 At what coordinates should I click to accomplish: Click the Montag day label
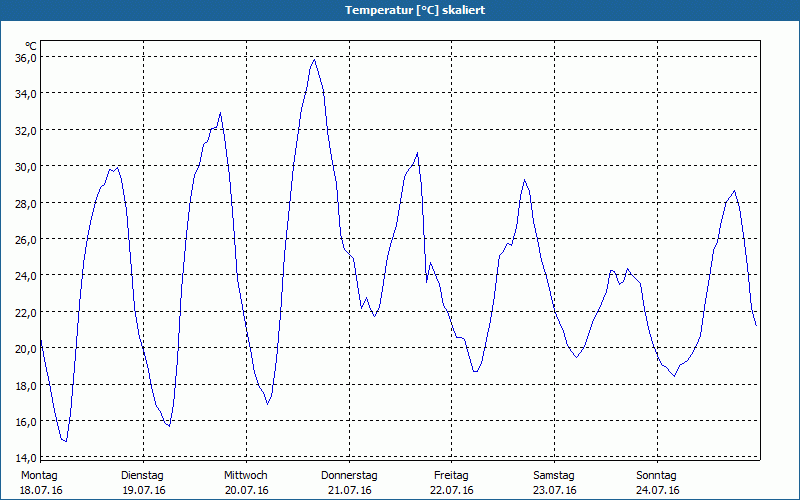[39, 476]
